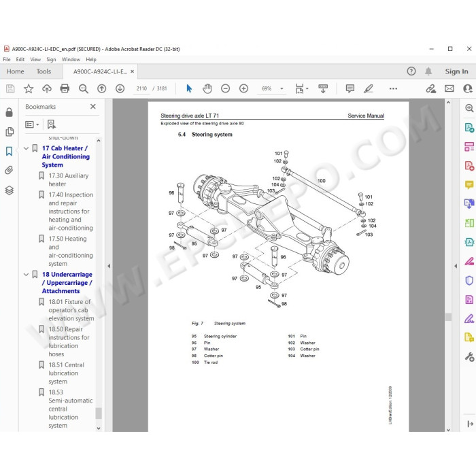
Task: Open the attachments paperclip panel
Action: click(x=9, y=170)
